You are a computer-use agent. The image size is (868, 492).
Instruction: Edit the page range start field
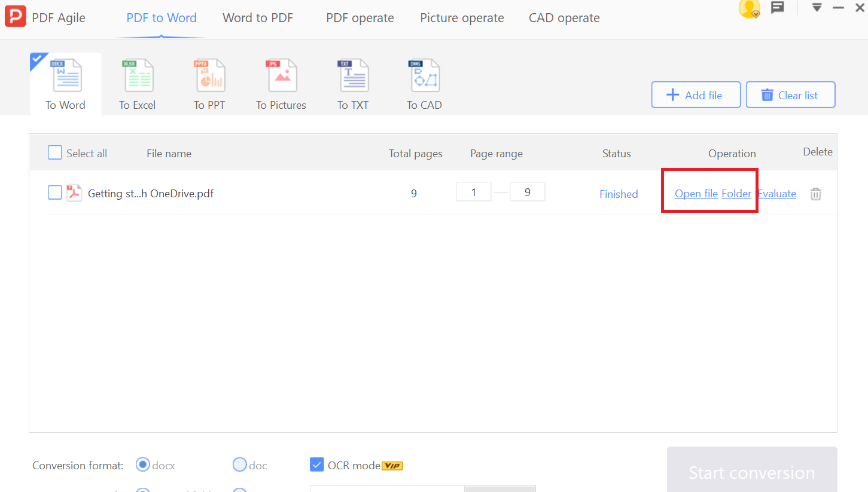474,192
